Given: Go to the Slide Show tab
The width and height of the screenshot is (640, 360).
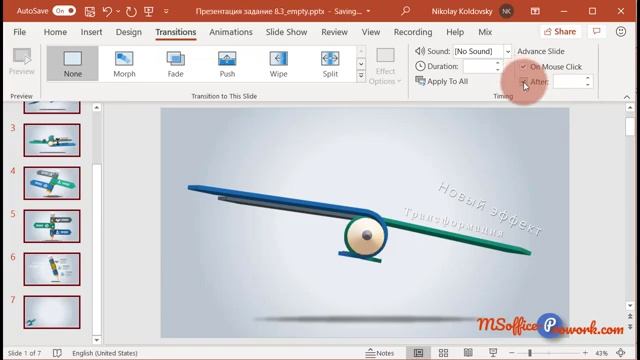Looking at the screenshot, I should (286, 32).
